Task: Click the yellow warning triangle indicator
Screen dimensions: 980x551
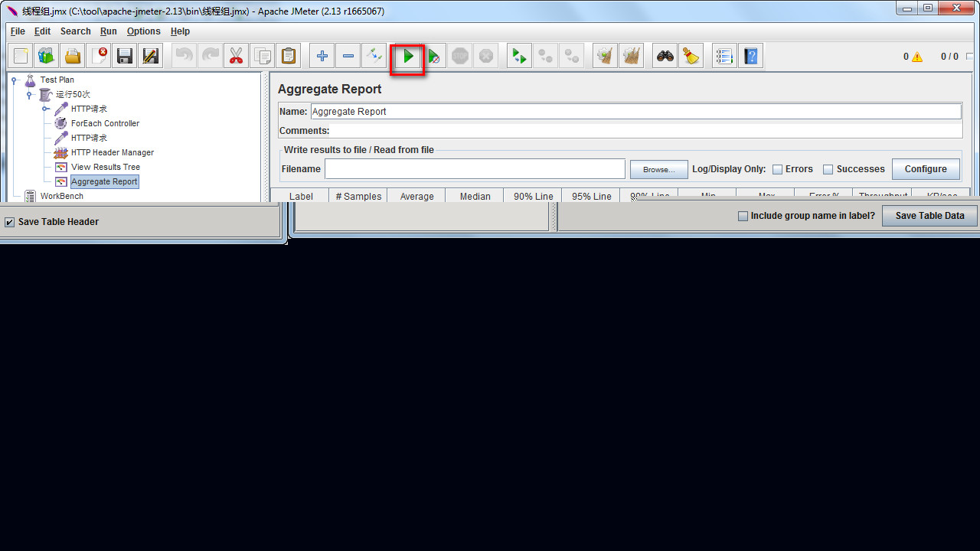Action: (x=917, y=57)
